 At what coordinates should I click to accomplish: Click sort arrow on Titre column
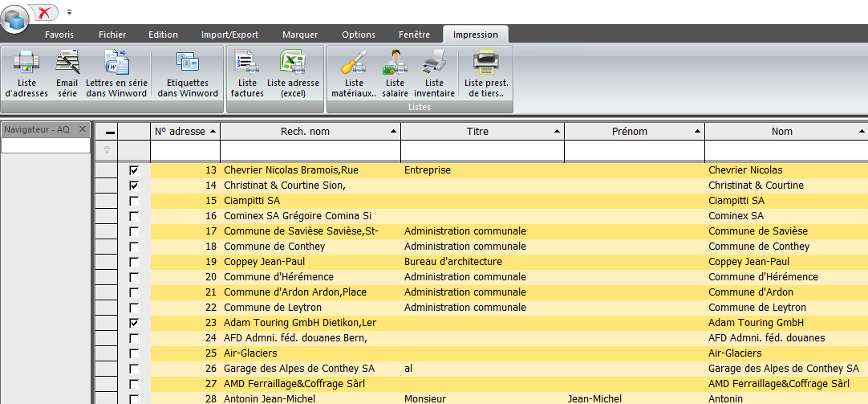click(556, 131)
